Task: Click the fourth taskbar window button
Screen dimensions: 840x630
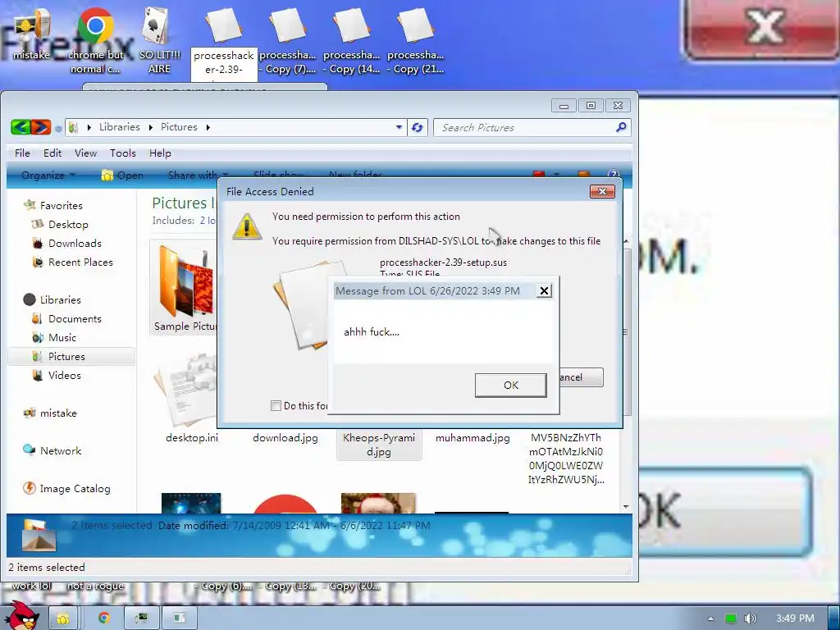Action: (180, 619)
